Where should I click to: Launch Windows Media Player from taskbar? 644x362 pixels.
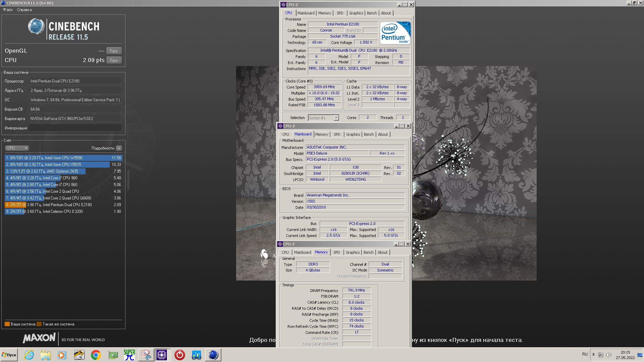pos(62,355)
